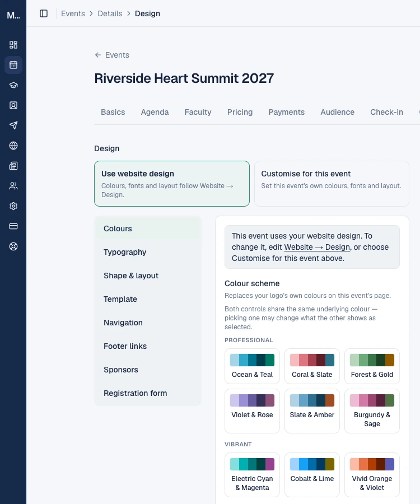The image size is (420, 504).
Task: Open the settings gear icon in sidebar
Action: tap(13, 206)
